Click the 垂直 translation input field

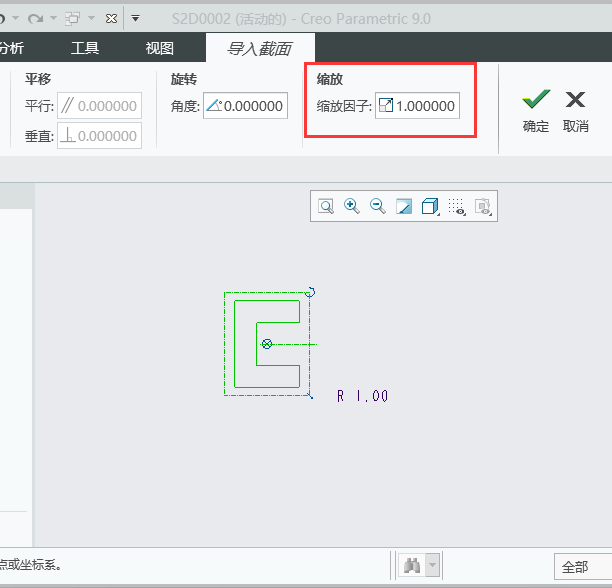[x=100, y=136]
